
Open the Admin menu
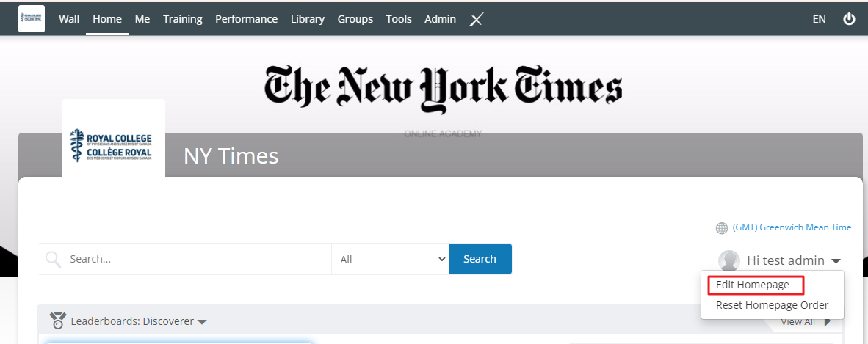pos(440,19)
